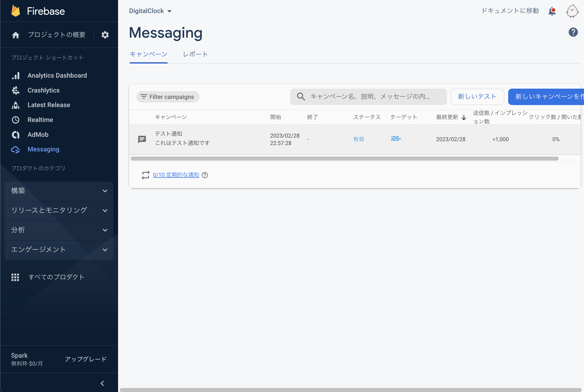584x392 pixels.
Task: Open Latest Release from project shortcuts
Action: click(49, 105)
